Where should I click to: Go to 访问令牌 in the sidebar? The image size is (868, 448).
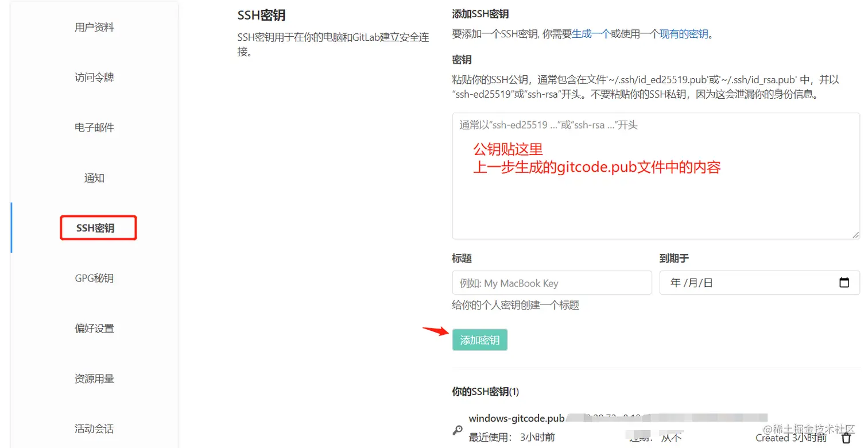94,78
